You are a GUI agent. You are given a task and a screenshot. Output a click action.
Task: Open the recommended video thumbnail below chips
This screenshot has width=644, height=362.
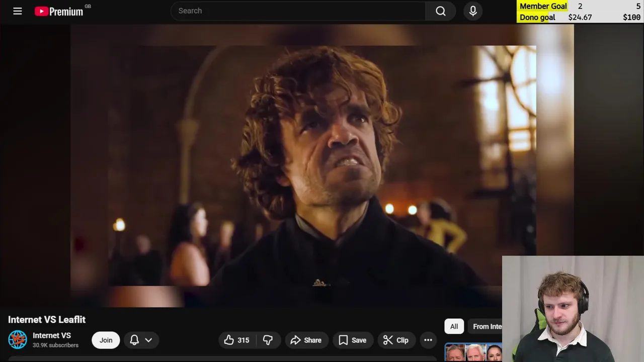coord(473,352)
